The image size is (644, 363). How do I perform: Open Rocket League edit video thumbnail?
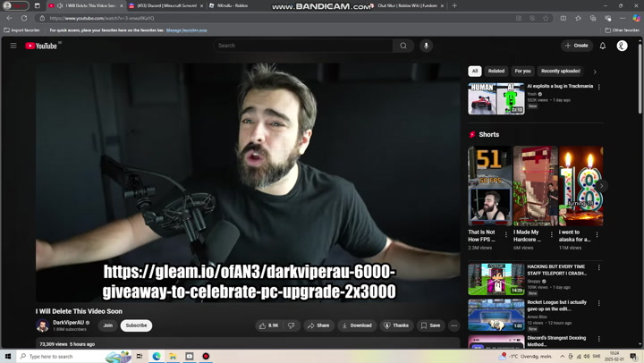click(x=496, y=315)
